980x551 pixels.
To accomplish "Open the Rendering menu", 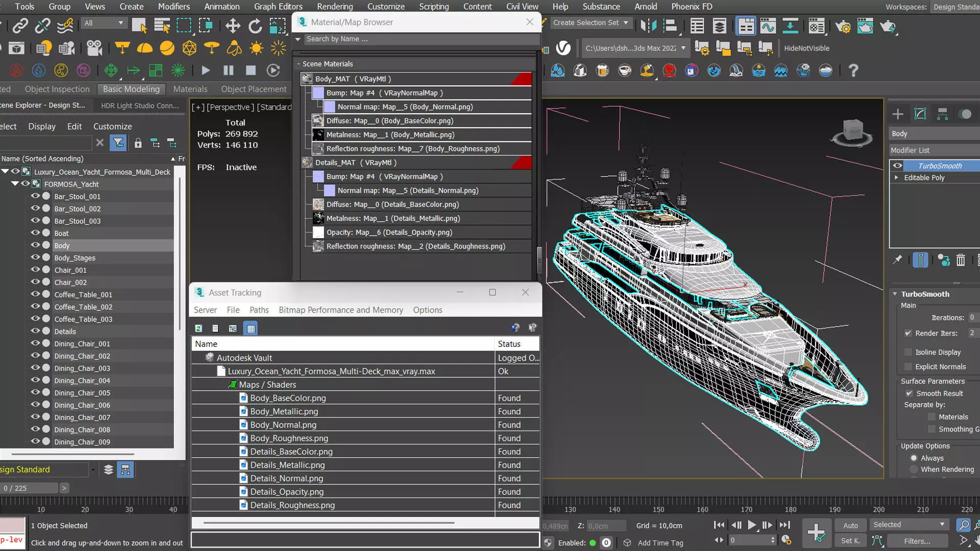I will (335, 7).
